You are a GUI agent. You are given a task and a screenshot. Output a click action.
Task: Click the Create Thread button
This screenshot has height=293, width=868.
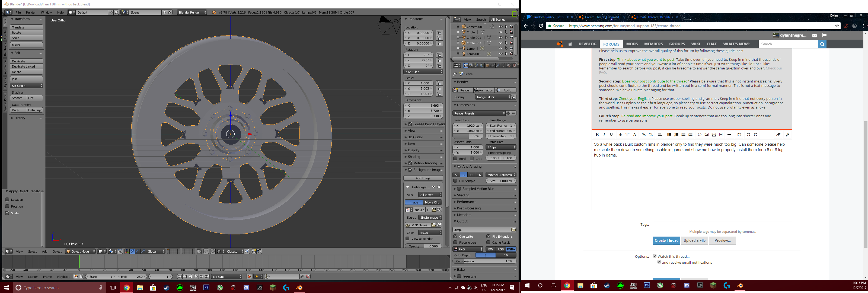coord(666,240)
